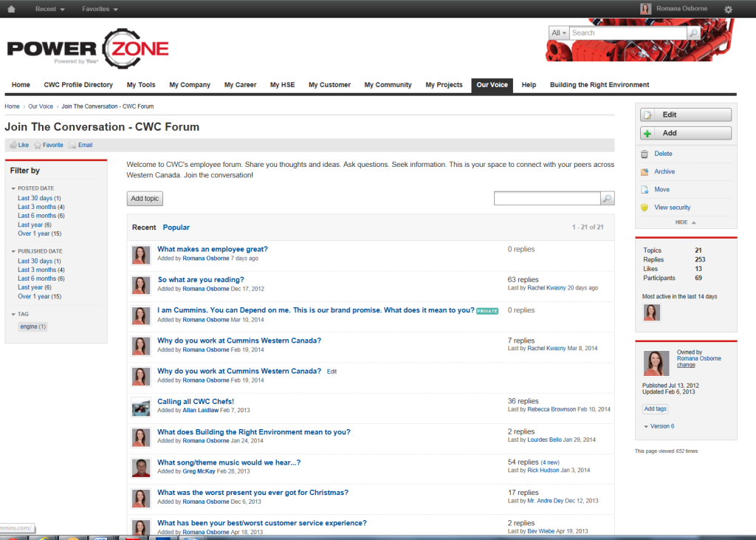Click Edit next to Cummins Western Canada topic
This screenshot has width=756, height=540.
coord(331,372)
